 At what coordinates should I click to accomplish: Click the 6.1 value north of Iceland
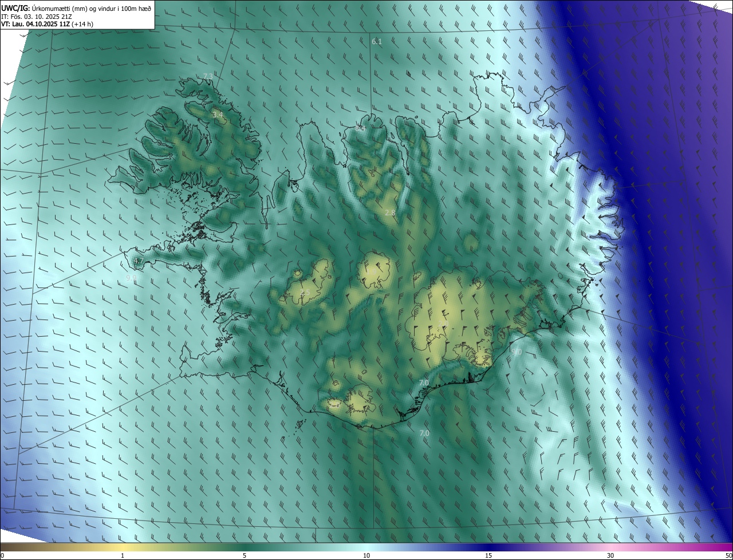click(376, 42)
